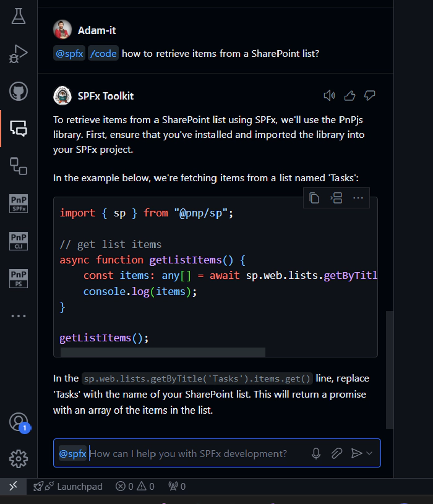Copy the code block
This screenshot has width=433, height=504.
(314, 198)
